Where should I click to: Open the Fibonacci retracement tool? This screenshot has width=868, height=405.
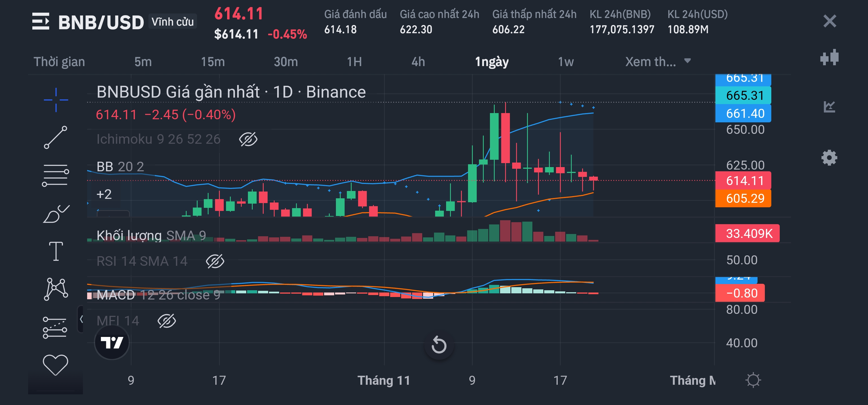pos(56,175)
